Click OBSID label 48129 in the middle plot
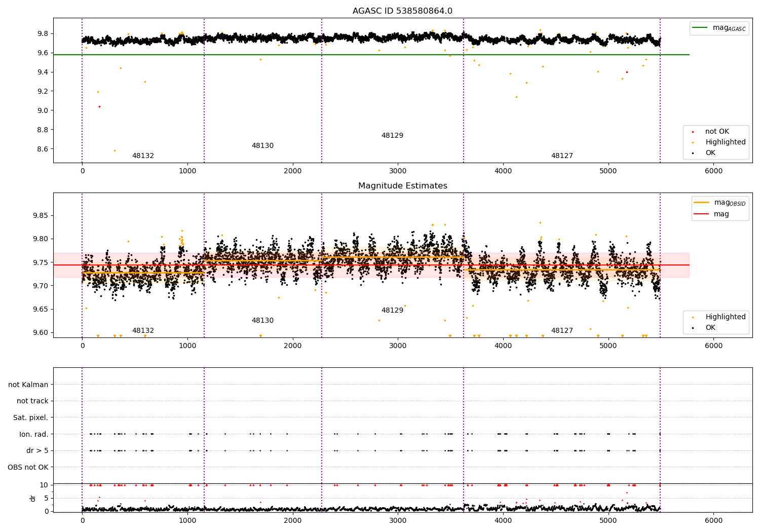Screen dimensions: 760x532 [x=392, y=310]
